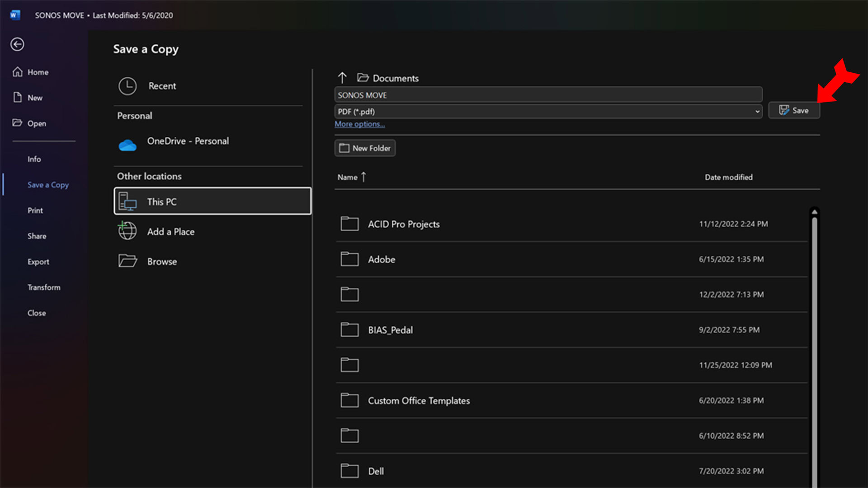Click the Save button
The height and width of the screenshot is (488, 868).
794,111
